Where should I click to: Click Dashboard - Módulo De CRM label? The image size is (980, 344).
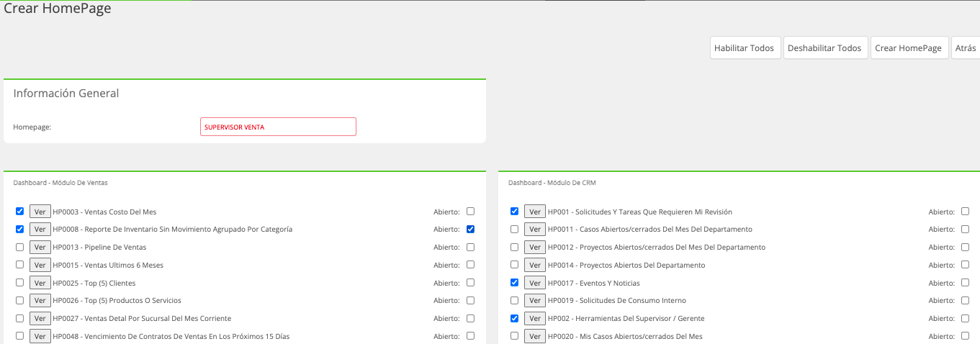552,183
